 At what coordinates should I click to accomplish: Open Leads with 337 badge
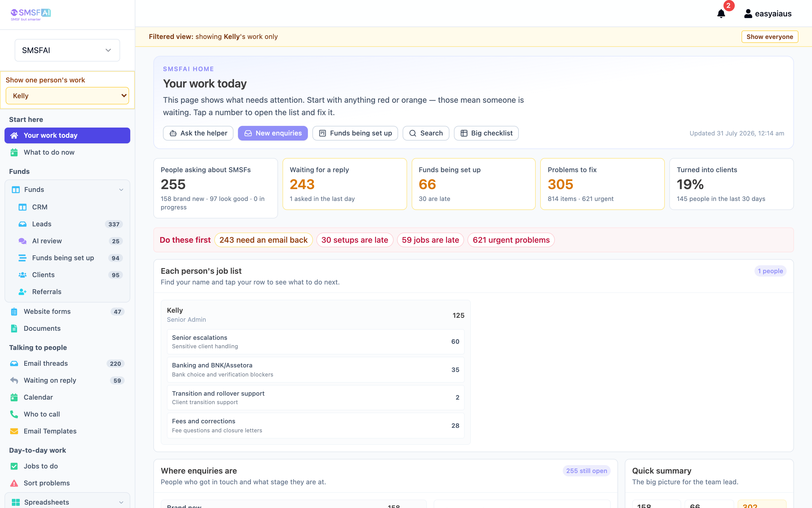[x=71, y=224]
